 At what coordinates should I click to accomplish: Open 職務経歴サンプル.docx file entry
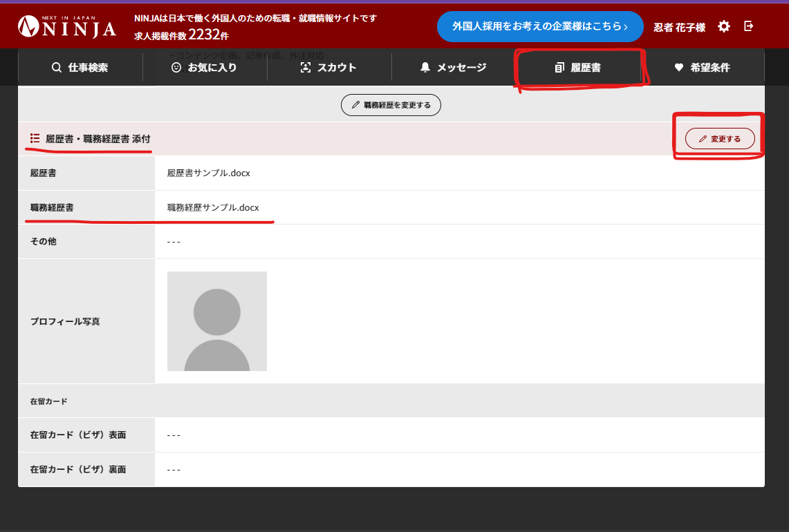[212, 207]
